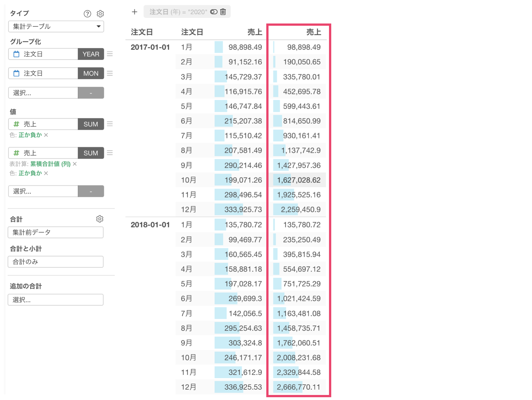Click 正か負か color link under second 売上

point(30,173)
